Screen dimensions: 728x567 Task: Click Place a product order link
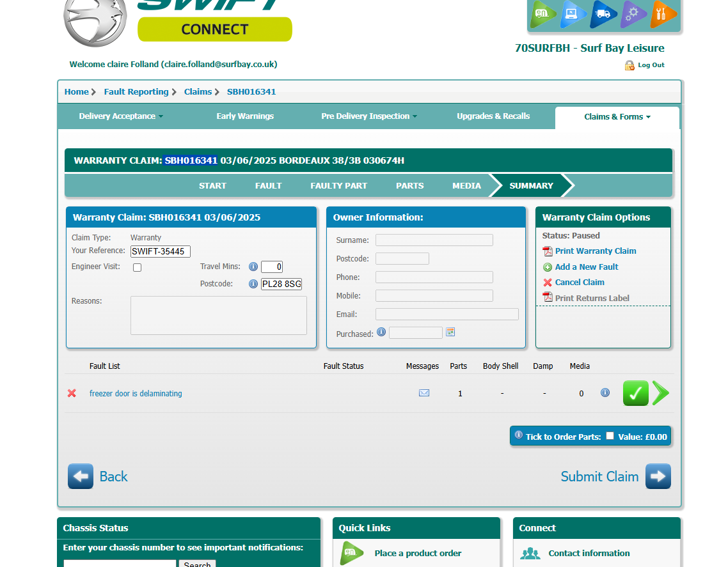418,553
